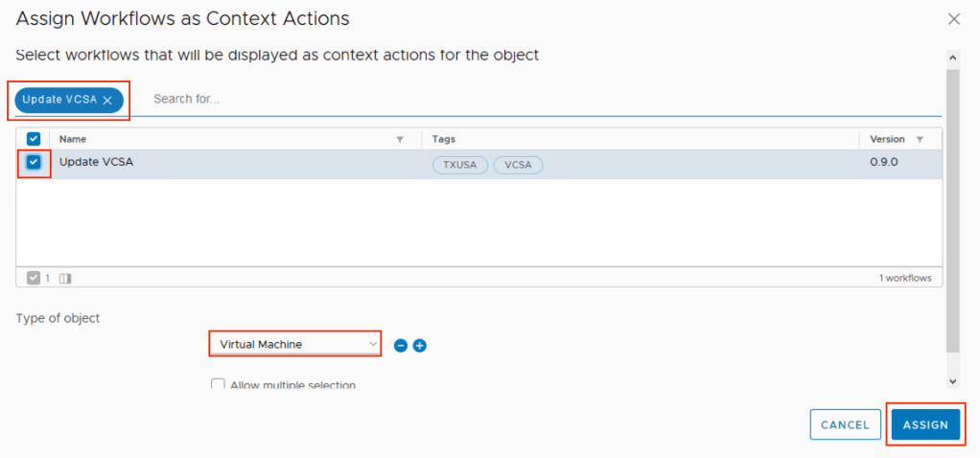Uncheck the Update VCSA row checkbox
Screen dimensions: 980x458
pos(34,163)
